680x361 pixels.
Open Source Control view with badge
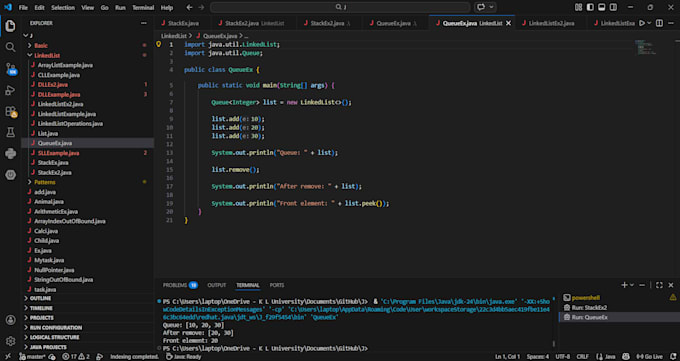pos(11,69)
